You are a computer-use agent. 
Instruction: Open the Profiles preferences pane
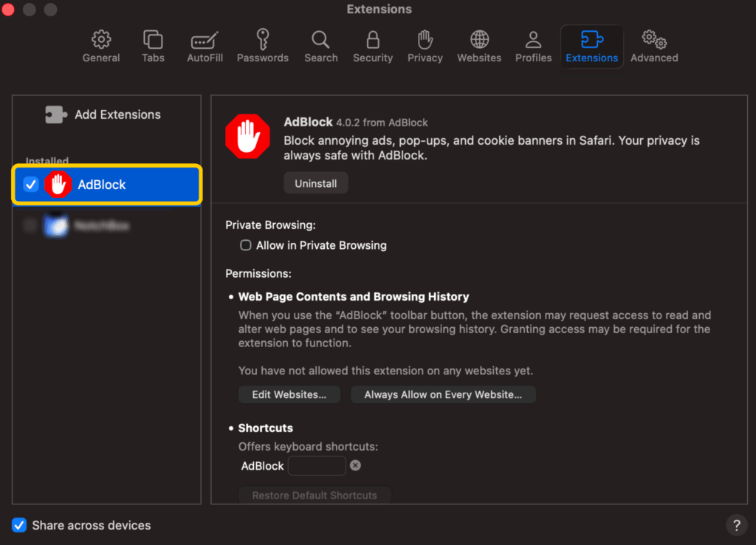tap(533, 47)
